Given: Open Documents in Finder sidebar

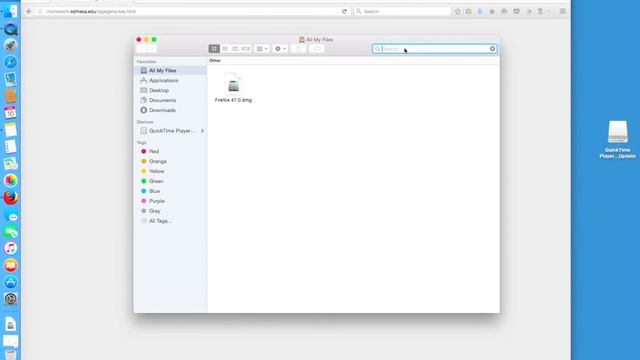Looking at the screenshot, I should click(x=170, y=100).
